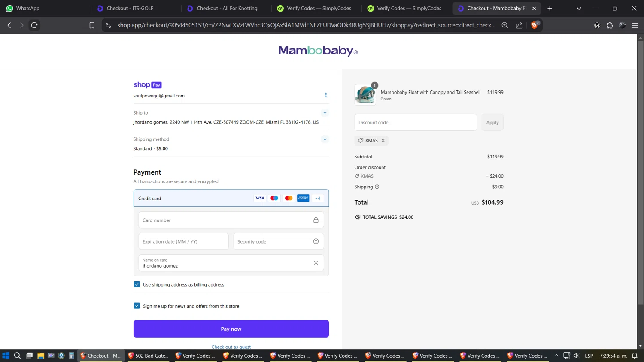Uncheck use shipping address as billing address

(x=137, y=284)
